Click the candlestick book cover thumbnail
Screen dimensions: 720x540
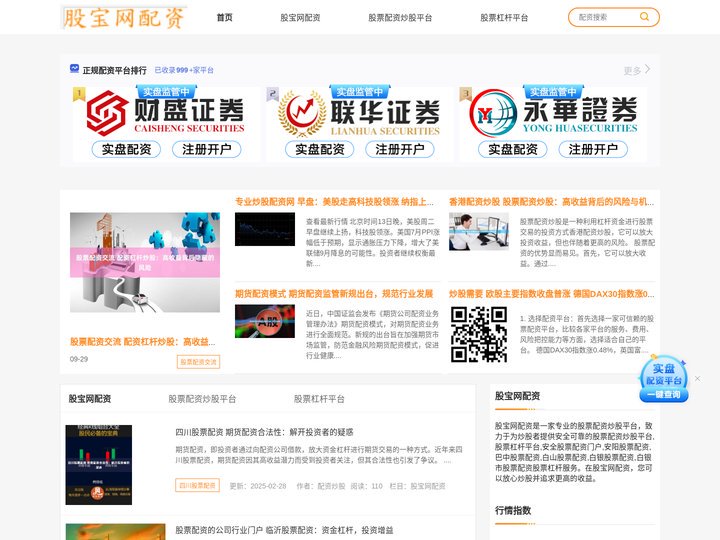tap(99, 465)
